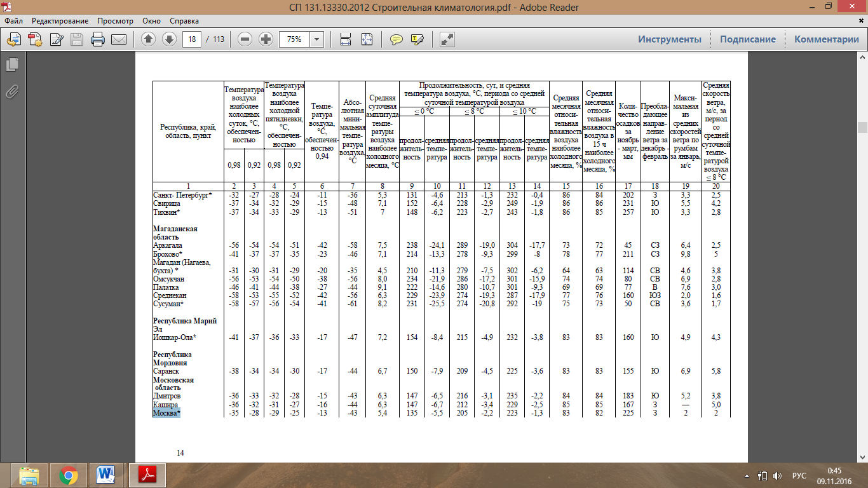Zoom in with the plus button

point(266,39)
